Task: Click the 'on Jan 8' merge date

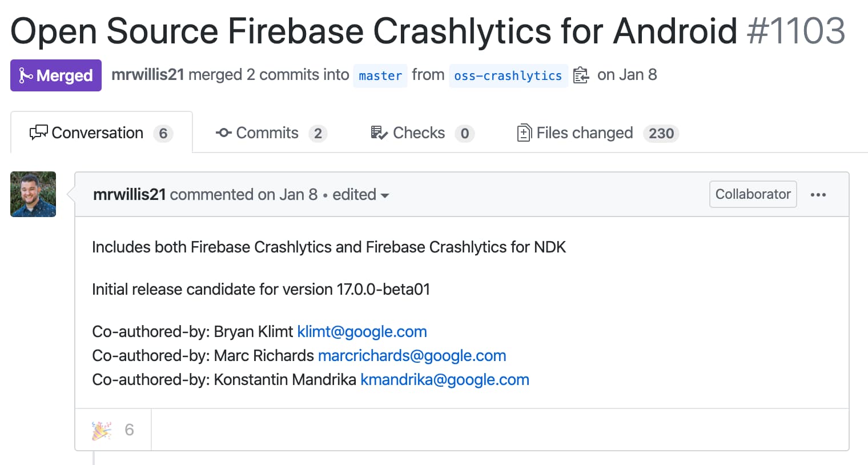Action: coord(627,75)
